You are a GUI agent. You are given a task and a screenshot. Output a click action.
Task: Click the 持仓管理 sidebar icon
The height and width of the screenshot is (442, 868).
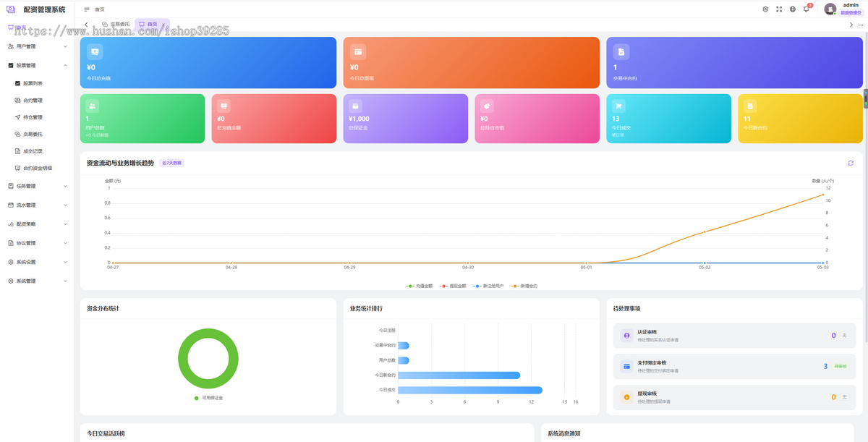tap(17, 117)
